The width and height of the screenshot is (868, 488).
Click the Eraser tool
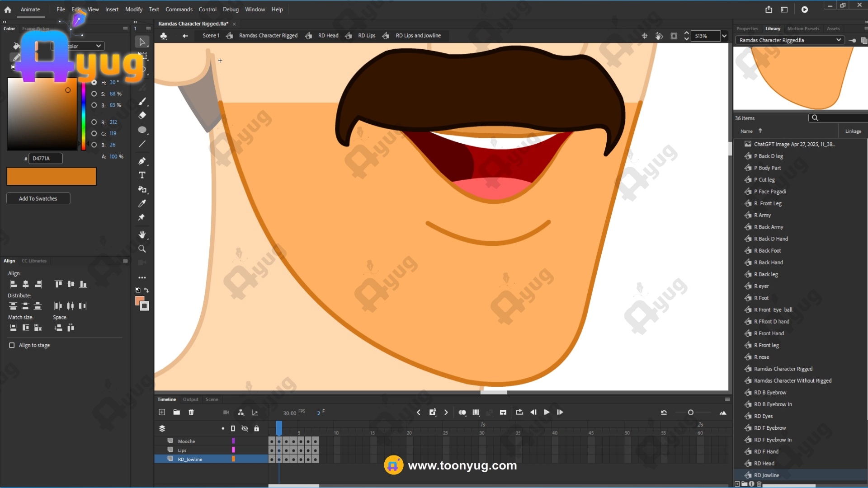142,115
